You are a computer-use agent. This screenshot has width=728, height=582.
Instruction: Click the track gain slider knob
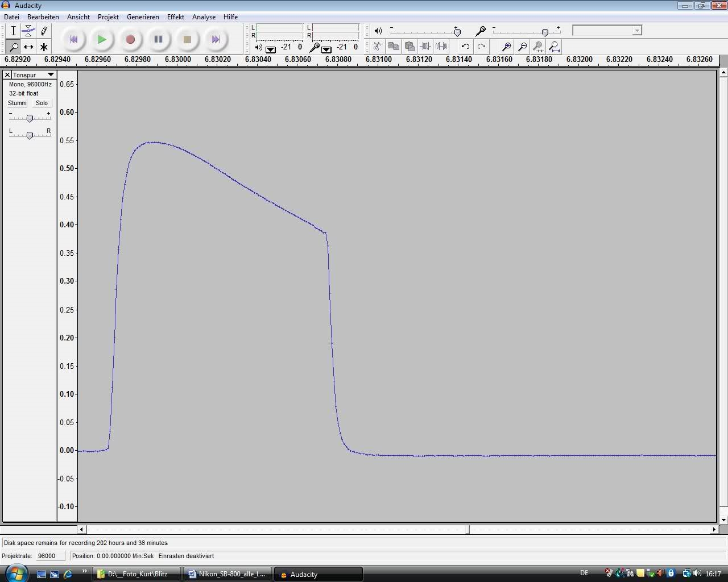(30, 118)
